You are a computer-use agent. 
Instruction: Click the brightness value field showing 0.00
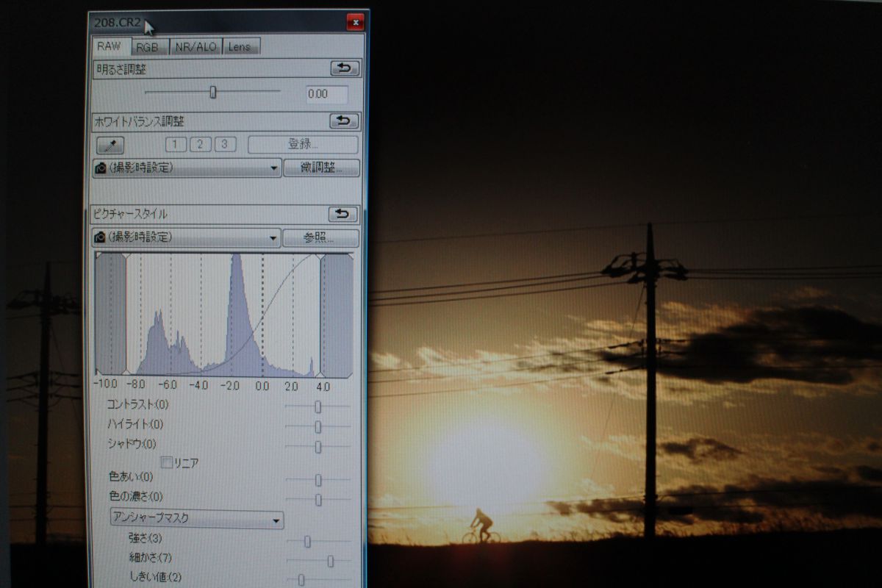click(326, 94)
